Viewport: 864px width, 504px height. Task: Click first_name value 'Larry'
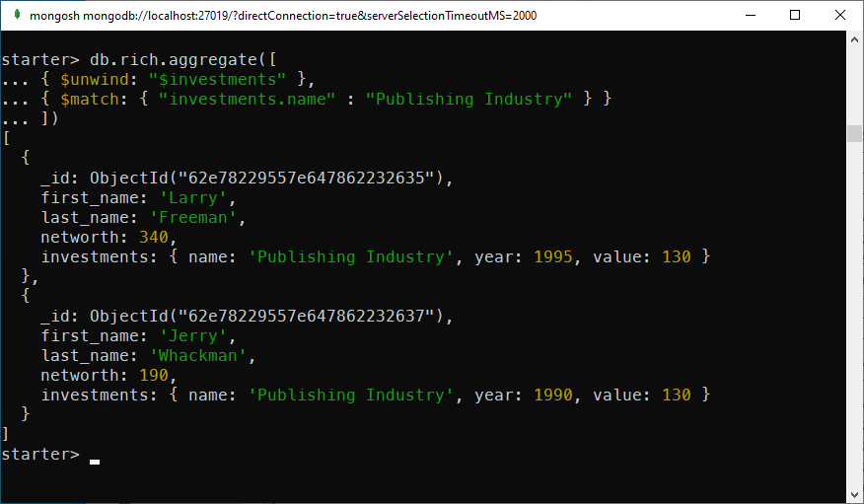[193, 197]
